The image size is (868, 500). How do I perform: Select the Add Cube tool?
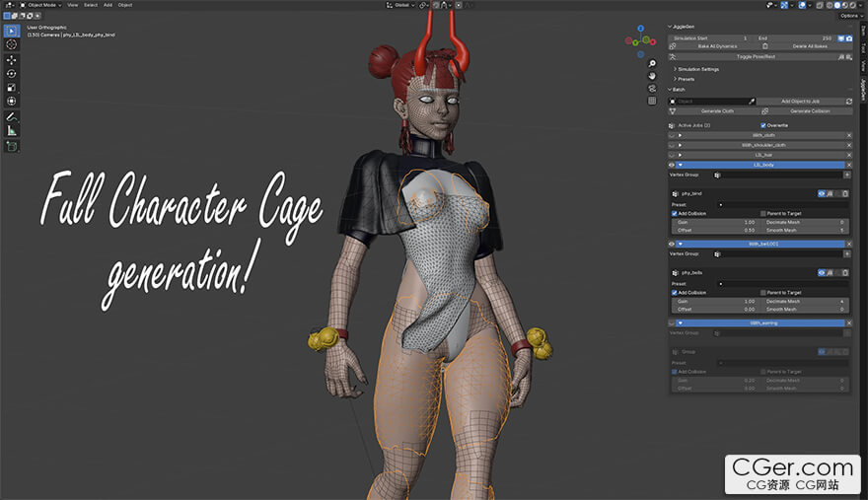12,146
